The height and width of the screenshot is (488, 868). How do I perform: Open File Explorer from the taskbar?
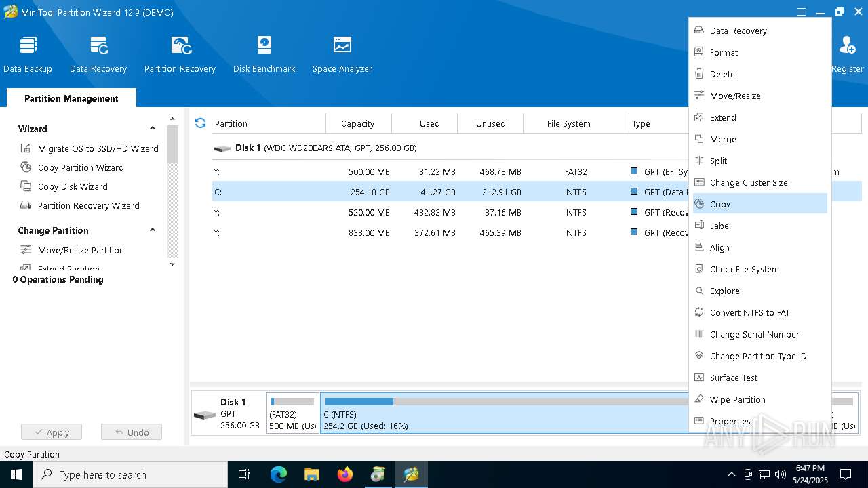pos(311,474)
